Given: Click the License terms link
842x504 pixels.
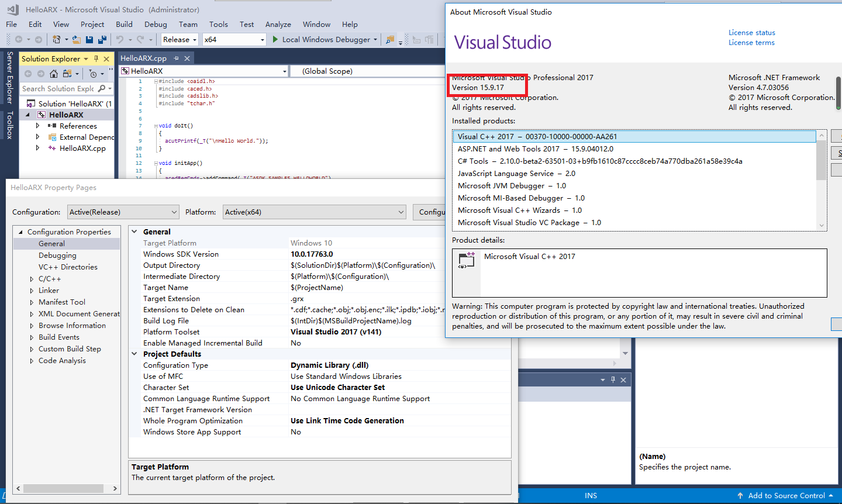Looking at the screenshot, I should pyautogui.click(x=751, y=43).
